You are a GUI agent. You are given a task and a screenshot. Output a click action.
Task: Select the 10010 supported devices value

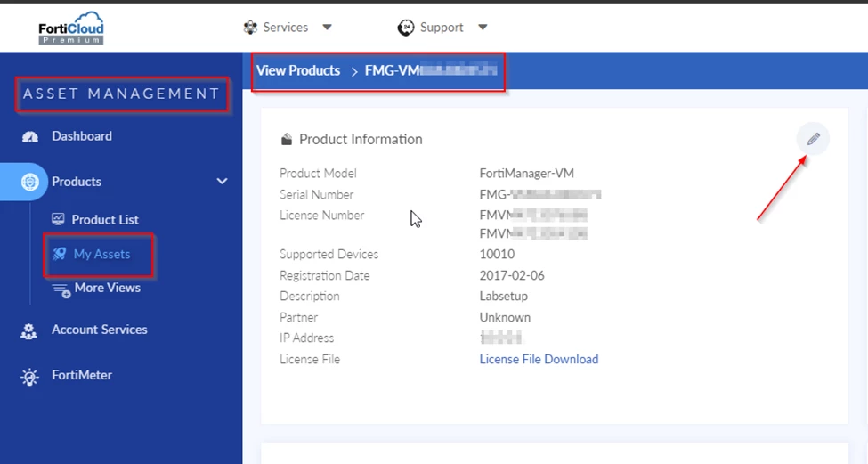click(497, 254)
